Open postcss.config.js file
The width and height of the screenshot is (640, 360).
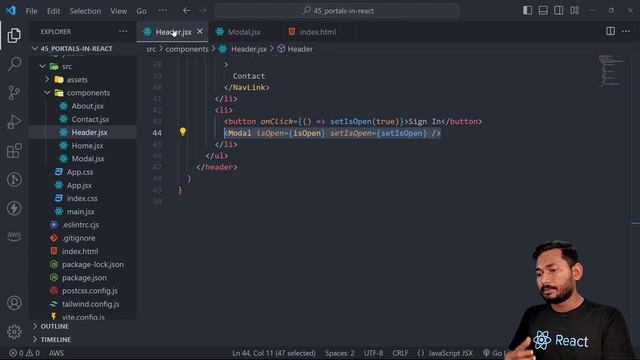[x=89, y=291]
